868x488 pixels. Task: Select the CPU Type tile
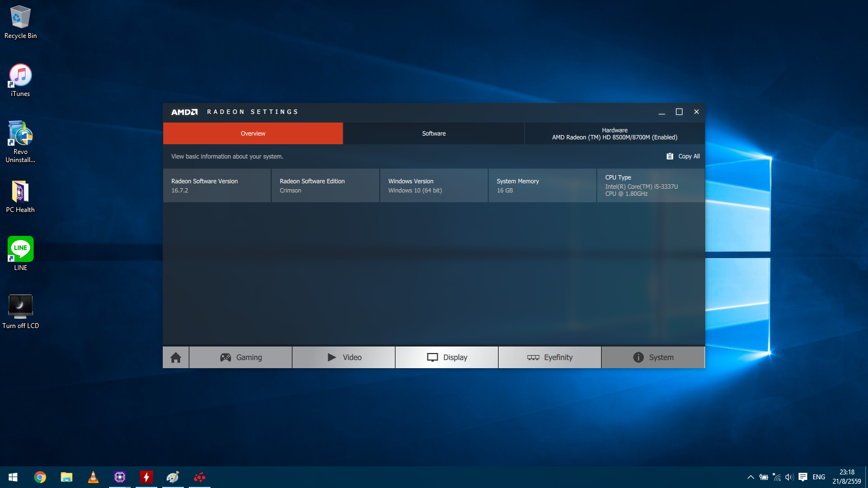pyautogui.click(x=651, y=185)
